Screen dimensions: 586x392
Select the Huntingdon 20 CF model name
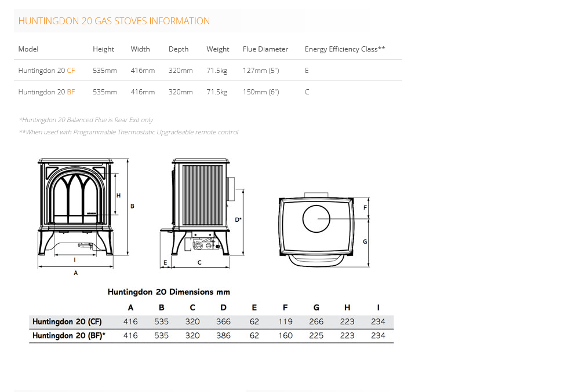pyautogui.click(x=46, y=71)
